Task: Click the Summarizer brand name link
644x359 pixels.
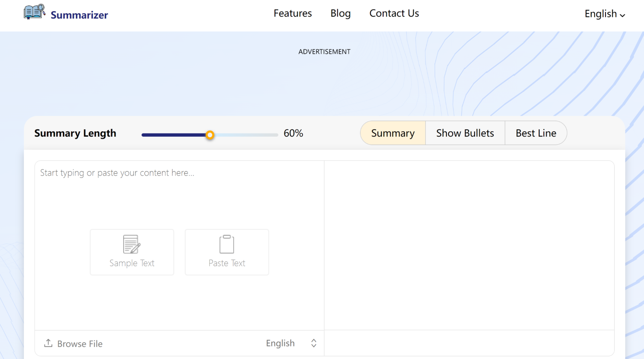Action: click(79, 15)
